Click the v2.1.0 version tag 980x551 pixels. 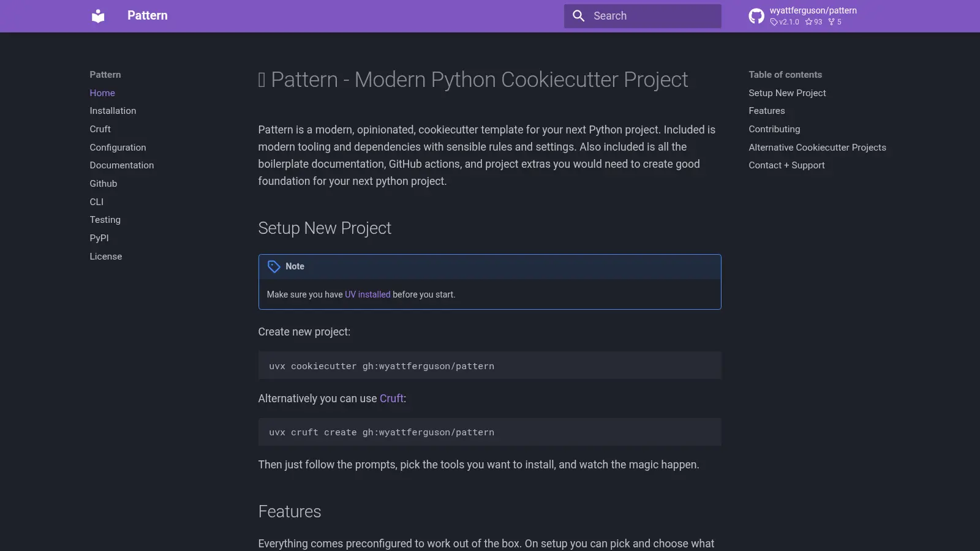(785, 22)
